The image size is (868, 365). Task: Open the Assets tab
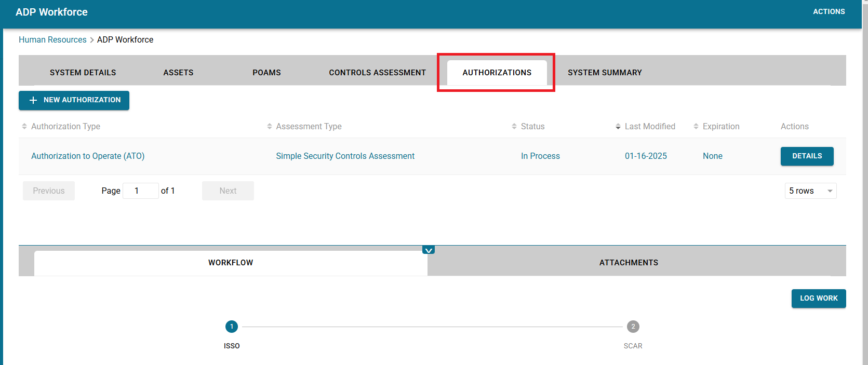click(178, 73)
